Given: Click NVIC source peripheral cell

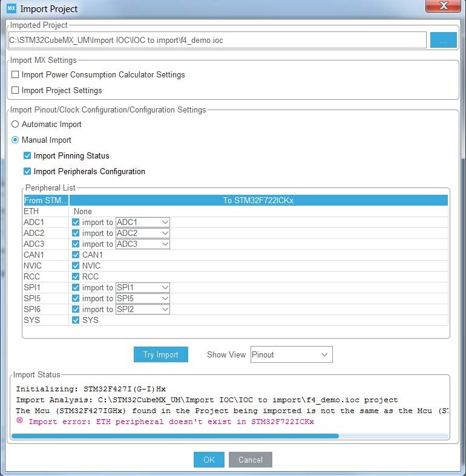Looking at the screenshot, I should (46, 266).
